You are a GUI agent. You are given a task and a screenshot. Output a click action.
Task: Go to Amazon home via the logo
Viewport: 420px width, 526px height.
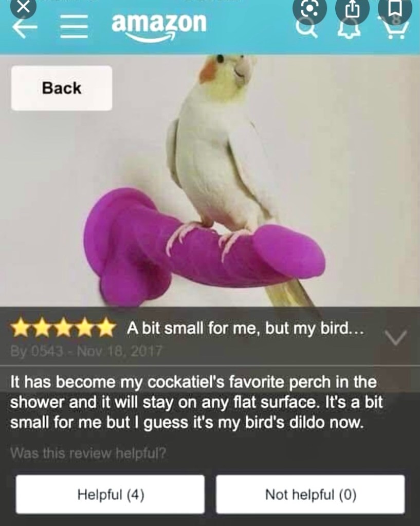159,27
